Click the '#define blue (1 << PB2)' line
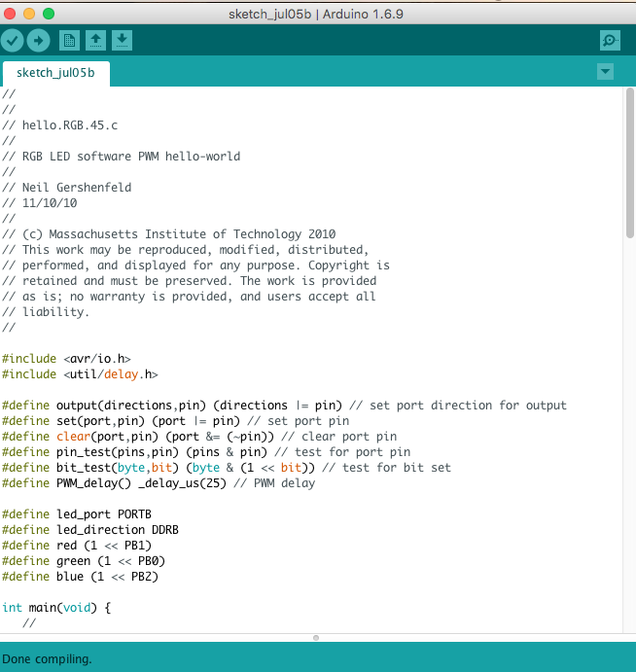This screenshot has width=636, height=672. click(x=80, y=577)
